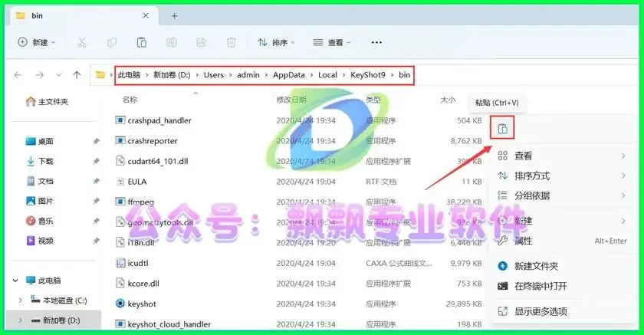Go up one folder level

[77, 74]
